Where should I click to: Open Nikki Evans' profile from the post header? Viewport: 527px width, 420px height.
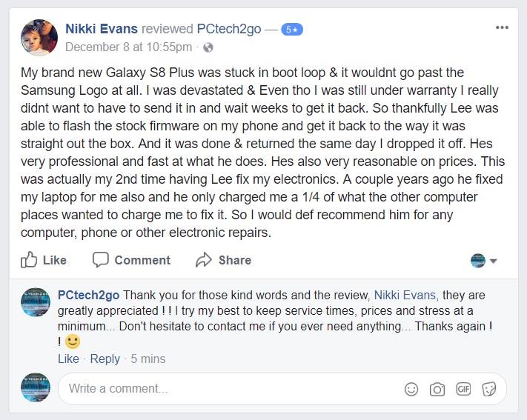(x=101, y=29)
